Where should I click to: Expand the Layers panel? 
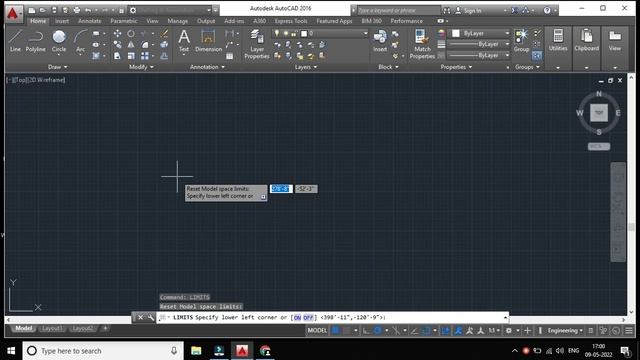coord(306,67)
